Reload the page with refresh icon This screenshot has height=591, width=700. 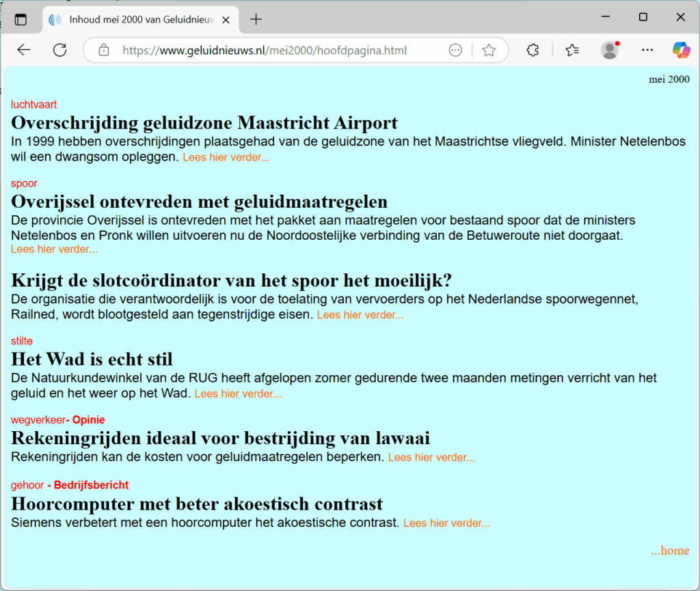pyautogui.click(x=59, y=50)
